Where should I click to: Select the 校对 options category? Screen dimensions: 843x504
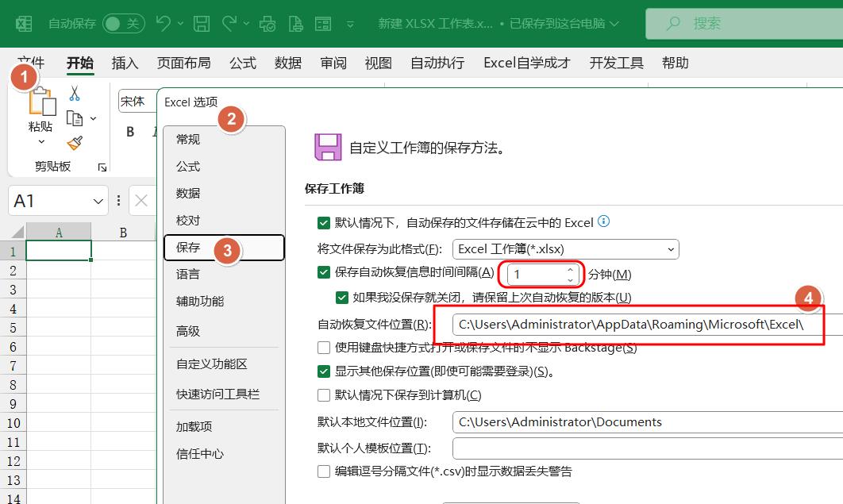(x=224, y=221)
